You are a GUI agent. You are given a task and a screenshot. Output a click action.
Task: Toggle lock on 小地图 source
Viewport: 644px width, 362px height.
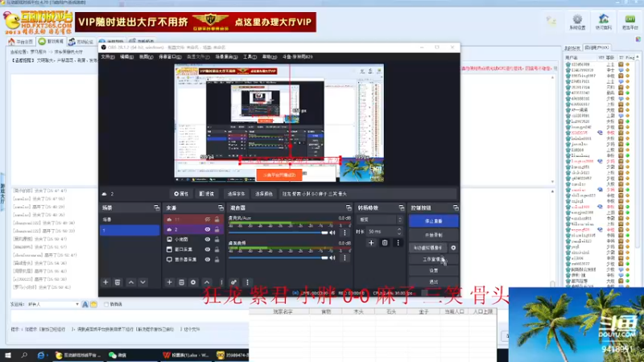[217, 239]
